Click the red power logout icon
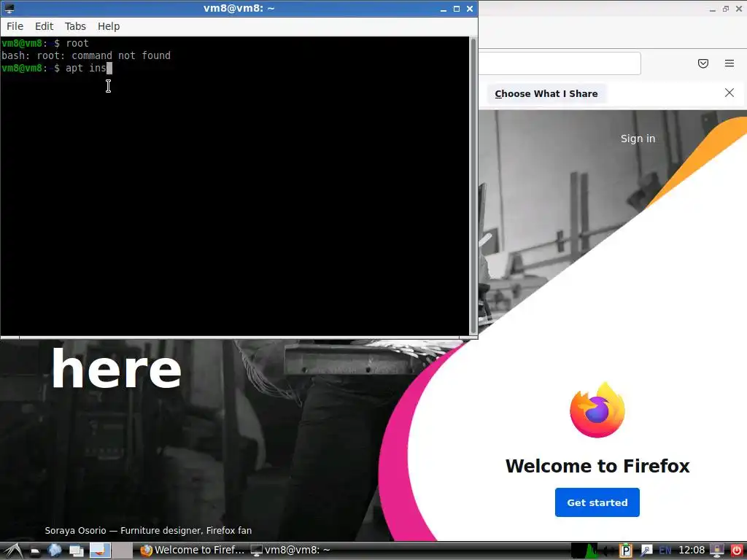 point(737,551)
